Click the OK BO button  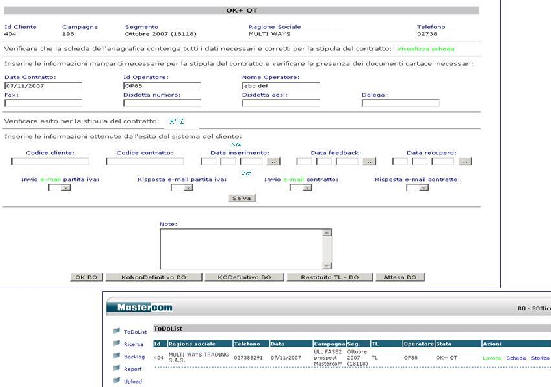click(x=87, y=277)
